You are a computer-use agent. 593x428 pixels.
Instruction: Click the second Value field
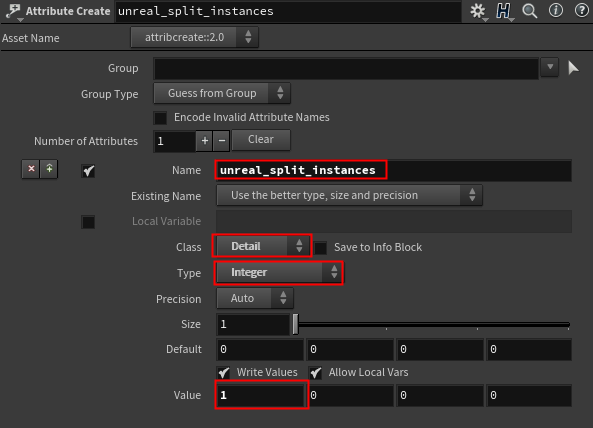[350, 395]
